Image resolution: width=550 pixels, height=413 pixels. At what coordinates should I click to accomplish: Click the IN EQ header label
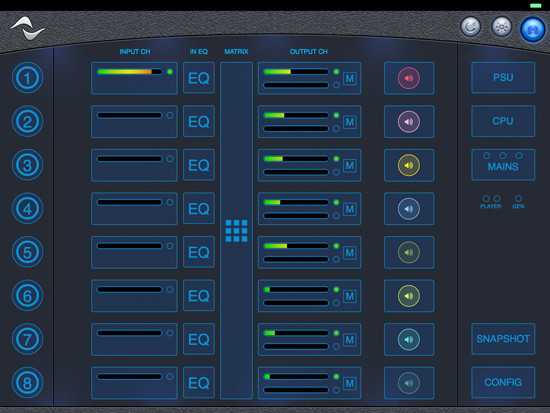[x=199, y=52]
